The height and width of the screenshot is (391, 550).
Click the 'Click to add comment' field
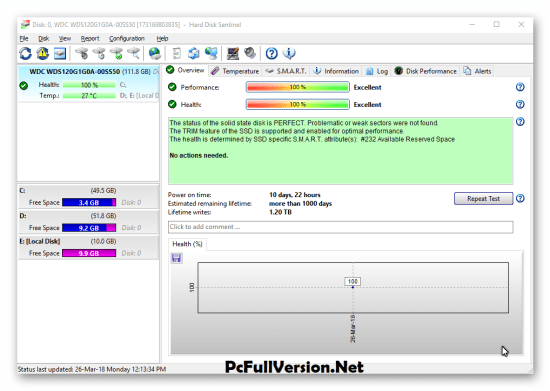pyautogui.click(x=340, y=227)
